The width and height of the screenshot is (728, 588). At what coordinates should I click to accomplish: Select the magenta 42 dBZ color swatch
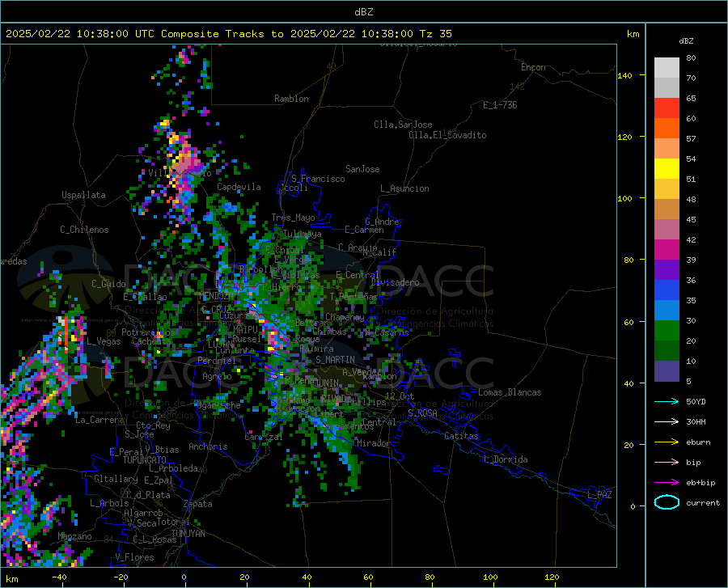(667, 250)
